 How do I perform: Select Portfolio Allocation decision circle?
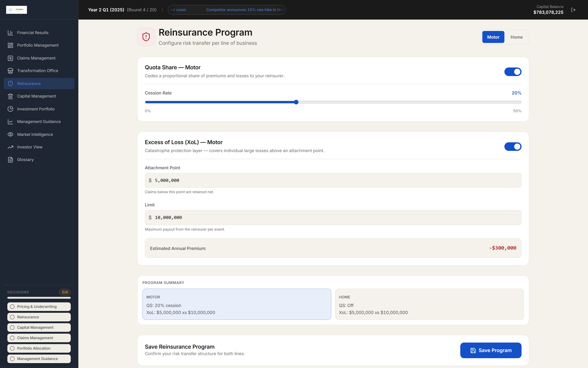click(12, 348)
